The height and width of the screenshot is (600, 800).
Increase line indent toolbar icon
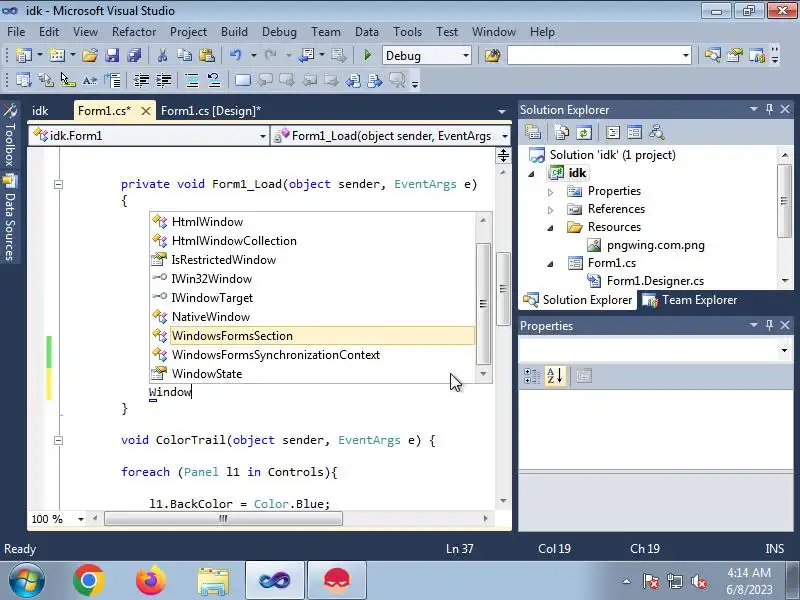(x=163, y=80)
